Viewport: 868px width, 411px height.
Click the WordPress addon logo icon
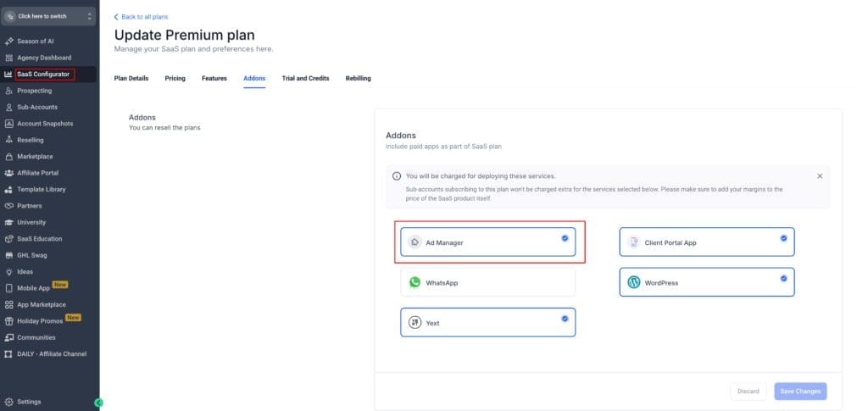(x=634, y=282)
